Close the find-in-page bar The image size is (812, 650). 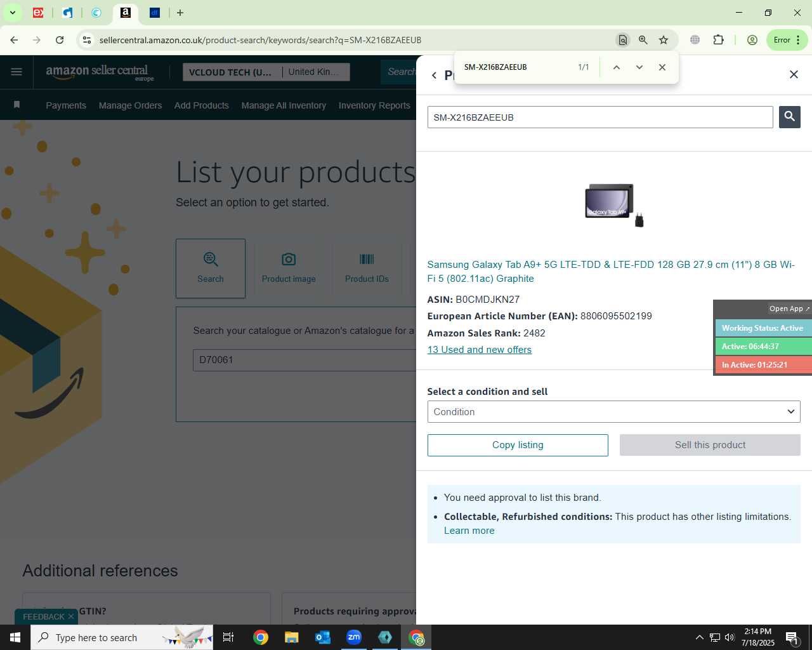pos(662,67)
